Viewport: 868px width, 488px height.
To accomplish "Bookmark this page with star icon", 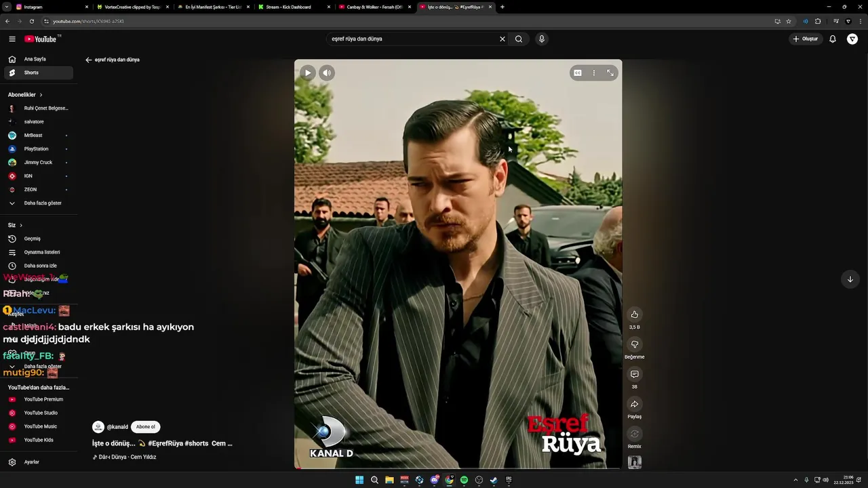I will coord(789,21).
